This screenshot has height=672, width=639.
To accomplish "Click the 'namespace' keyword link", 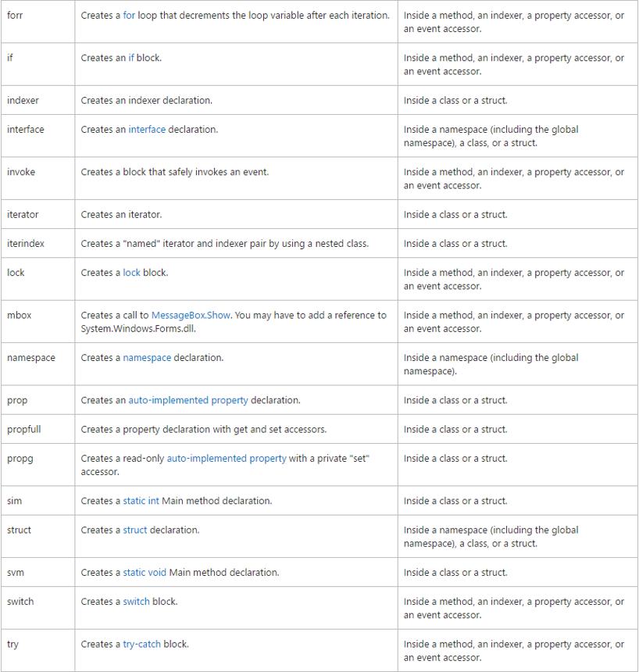I will click(147, 358).
